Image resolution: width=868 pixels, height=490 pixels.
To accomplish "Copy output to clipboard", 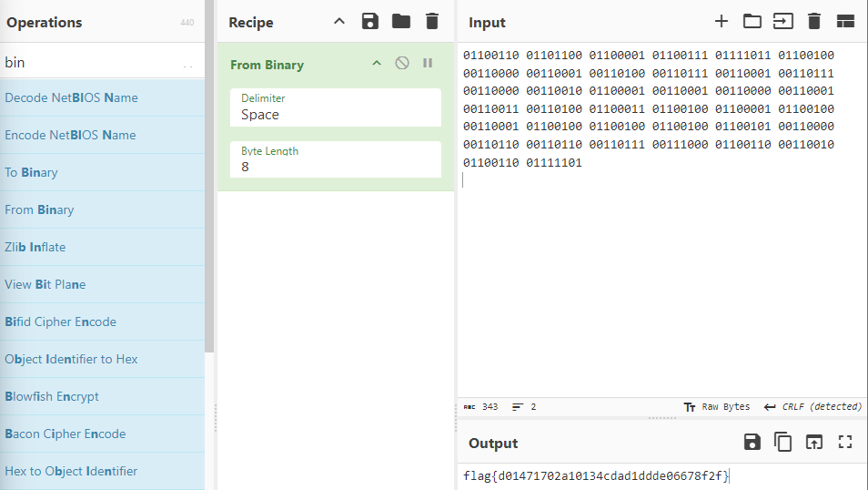I will pos(782,442).
